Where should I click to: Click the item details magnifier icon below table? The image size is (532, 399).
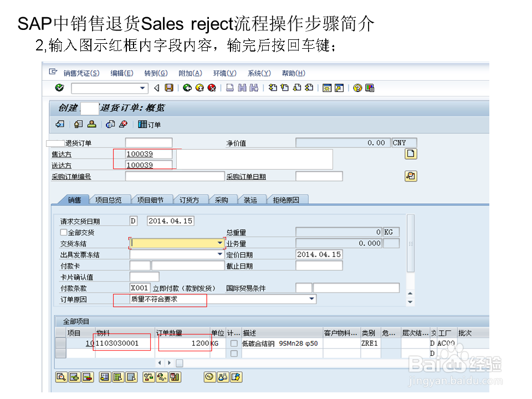pos(61,377)
